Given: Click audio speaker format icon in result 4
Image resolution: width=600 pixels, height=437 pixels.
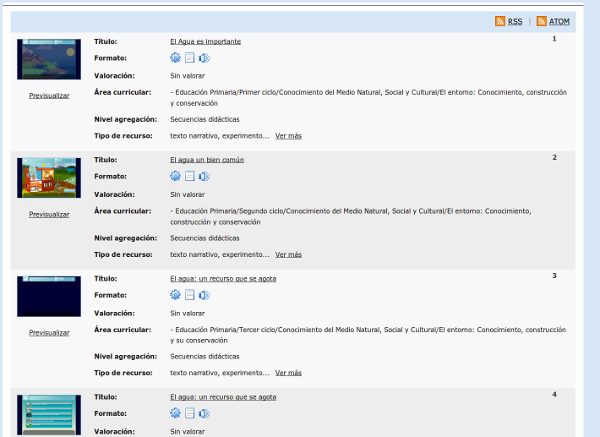Looking at the screenshot, I should tap(204, 413).
